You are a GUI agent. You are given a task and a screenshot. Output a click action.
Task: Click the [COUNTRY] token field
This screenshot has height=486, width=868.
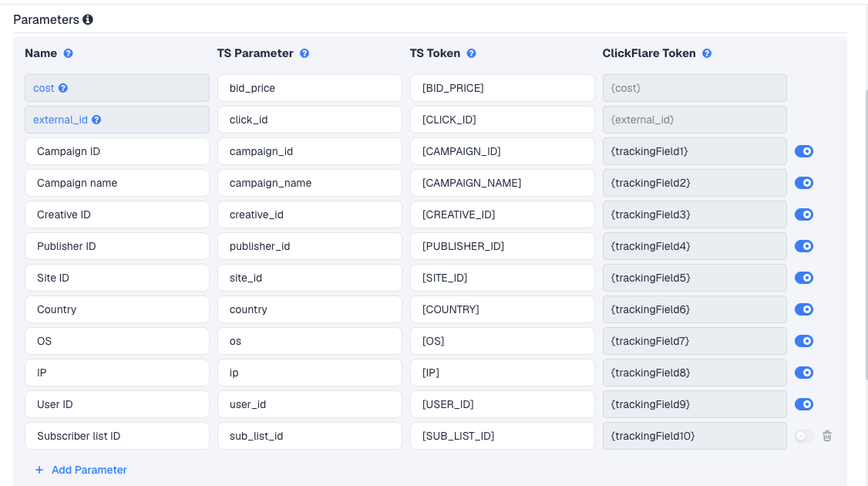[x=502, y=309]
